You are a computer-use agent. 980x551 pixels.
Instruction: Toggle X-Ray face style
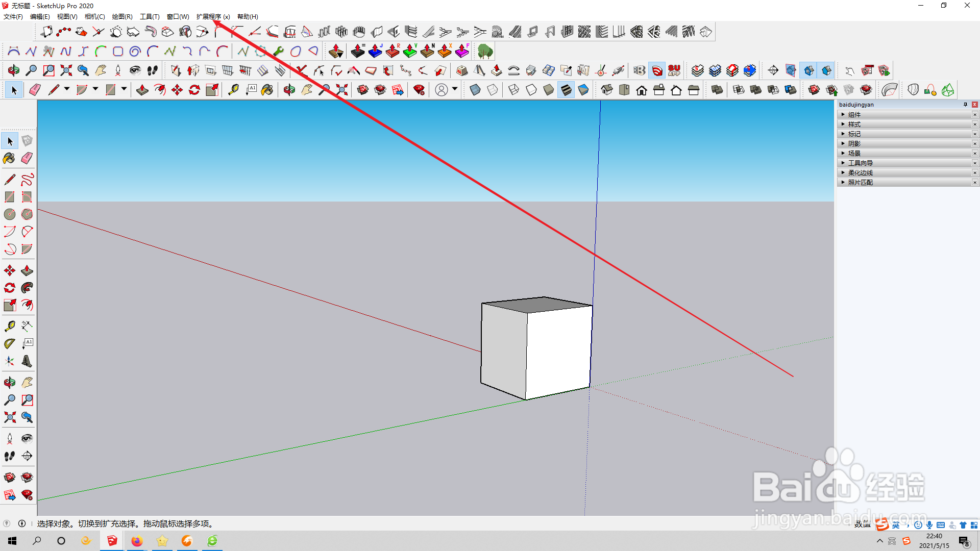pos(475,90)
